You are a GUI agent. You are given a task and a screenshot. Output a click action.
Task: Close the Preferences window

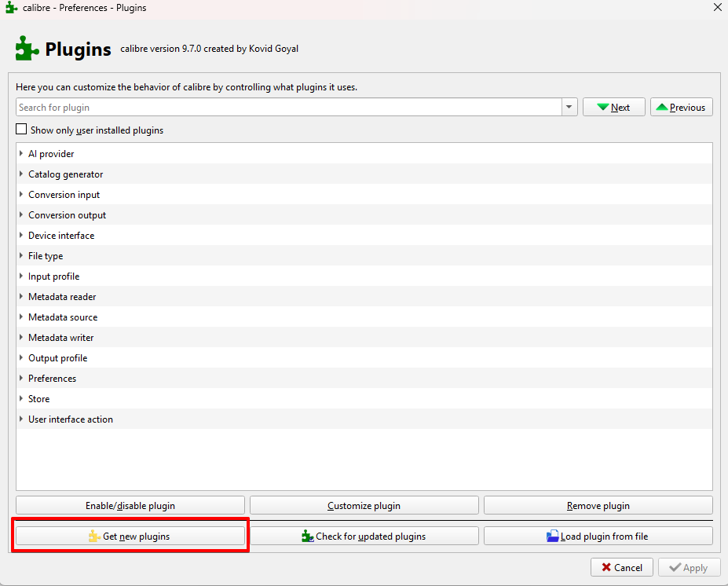(717, 7)
